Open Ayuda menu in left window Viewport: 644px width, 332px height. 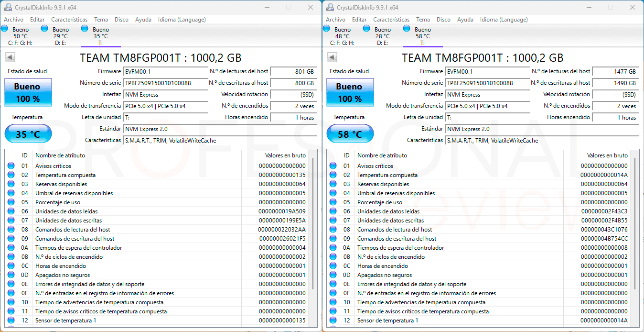pyautogui.click(x=143, y=20)
